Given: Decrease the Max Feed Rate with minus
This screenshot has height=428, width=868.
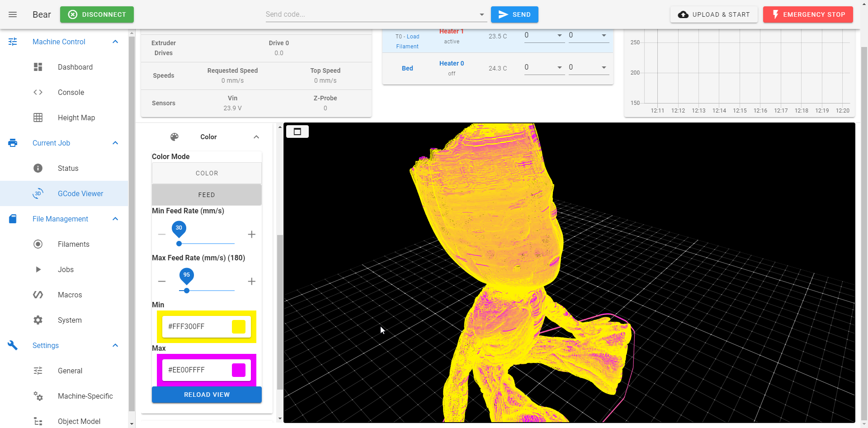Looking at the screenshot, I should [162, 281].
